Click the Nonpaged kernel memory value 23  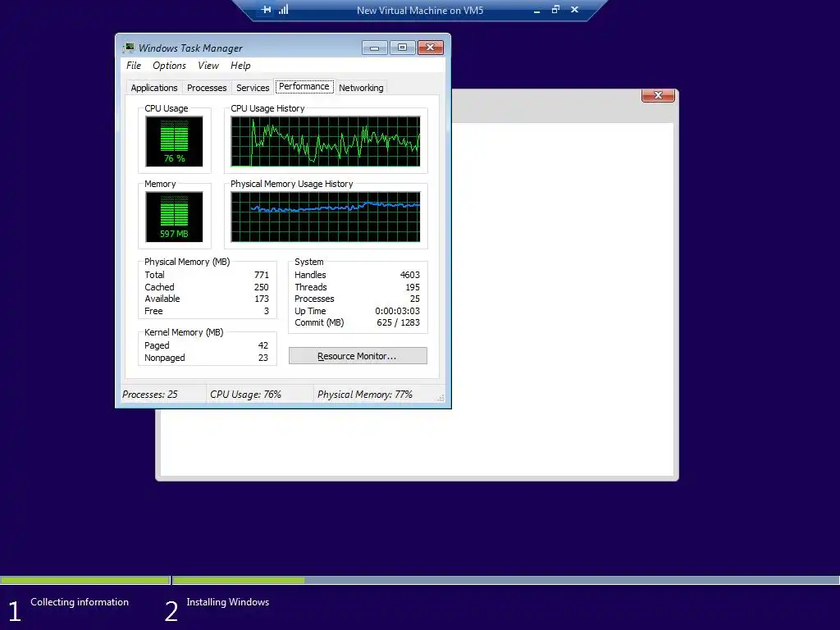[263, 358]
